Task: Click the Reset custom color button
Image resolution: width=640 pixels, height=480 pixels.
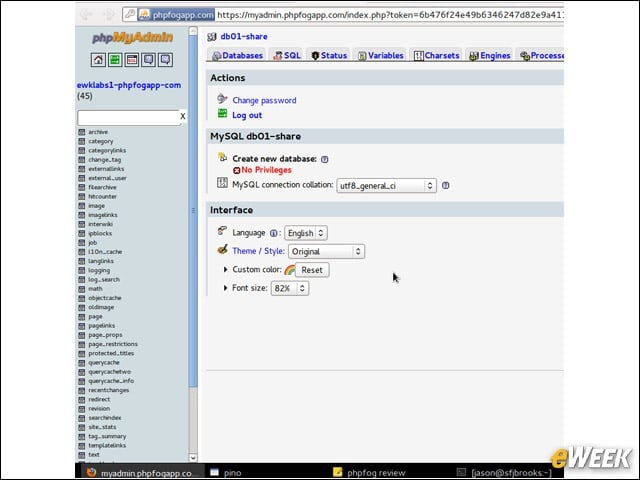Action: [312, 270]
